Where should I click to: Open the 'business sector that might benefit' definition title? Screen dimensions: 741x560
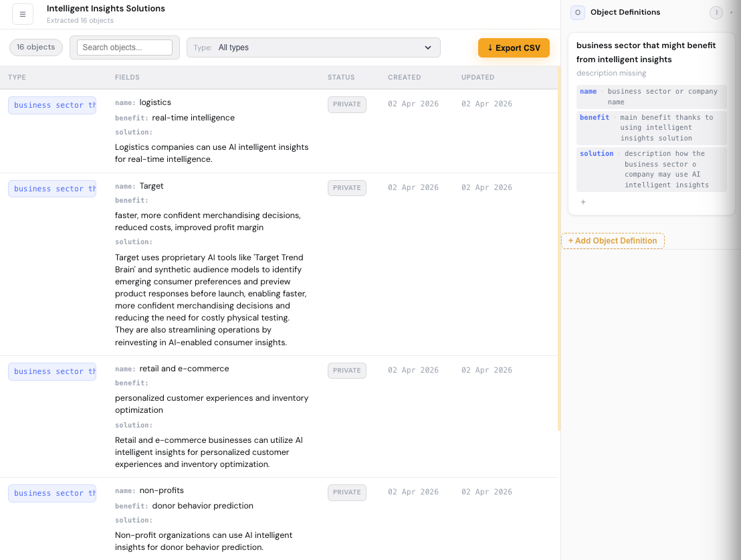coord(646,52)
